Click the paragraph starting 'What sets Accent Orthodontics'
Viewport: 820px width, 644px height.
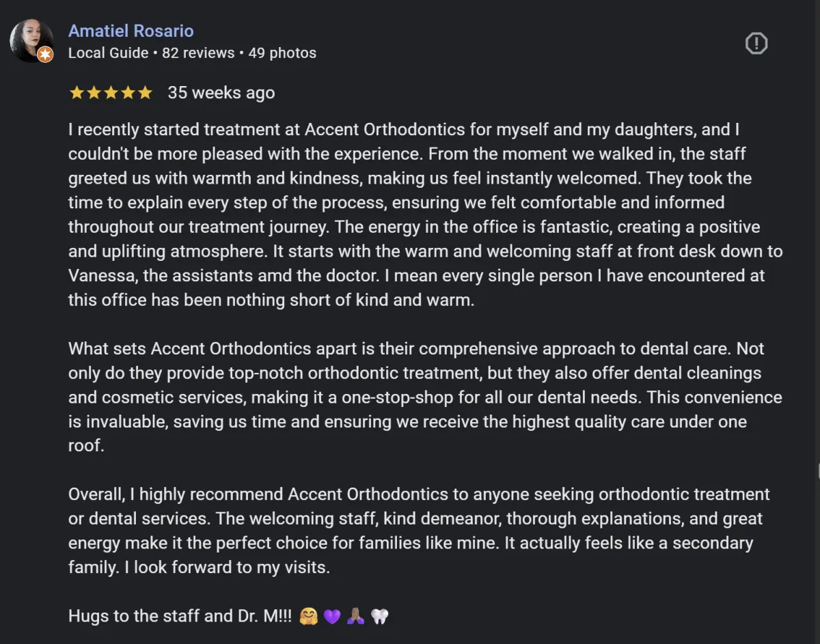(x=426, y=397)
